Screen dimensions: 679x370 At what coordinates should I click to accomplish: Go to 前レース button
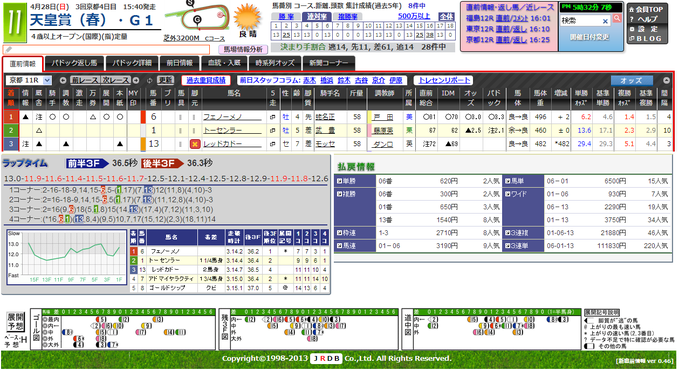pyautogui.click(x=84, y=80)
